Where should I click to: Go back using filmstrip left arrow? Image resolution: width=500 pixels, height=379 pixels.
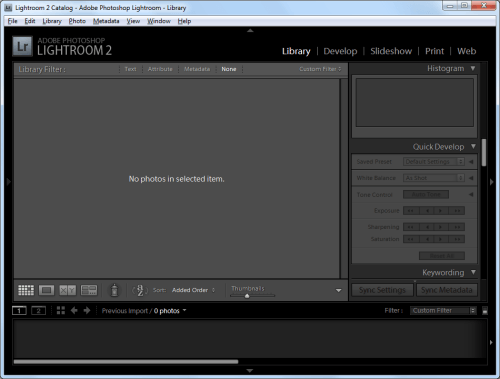[x=74, y=311]
